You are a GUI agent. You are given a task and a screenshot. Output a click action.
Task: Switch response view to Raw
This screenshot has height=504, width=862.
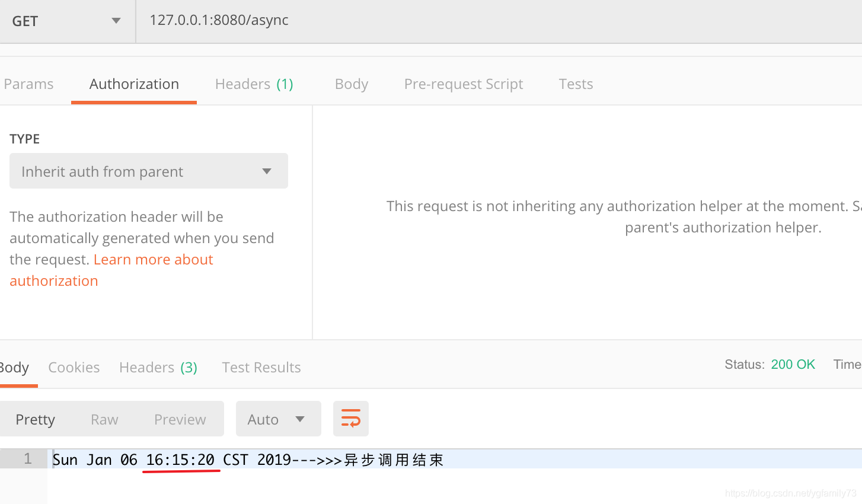tap(104, 420)
